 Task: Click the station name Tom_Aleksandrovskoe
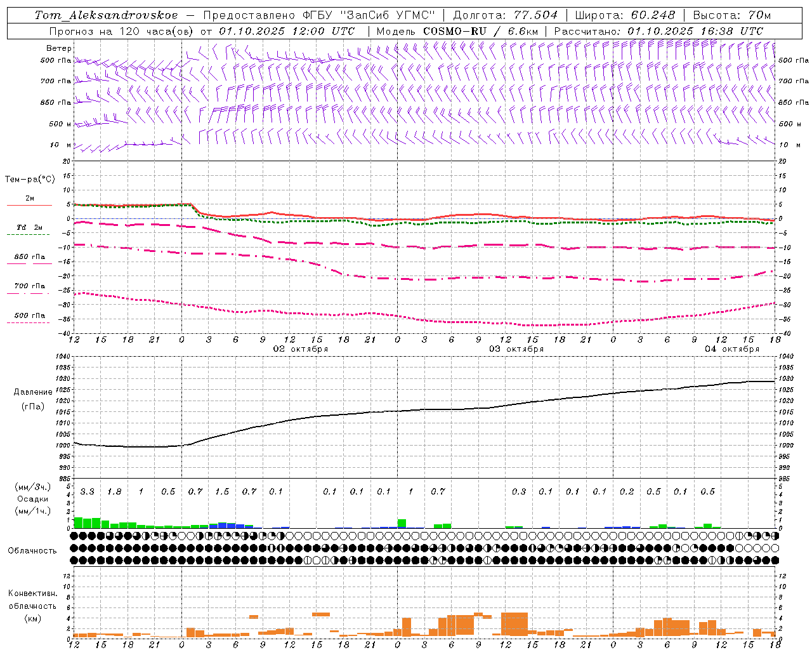107,15
